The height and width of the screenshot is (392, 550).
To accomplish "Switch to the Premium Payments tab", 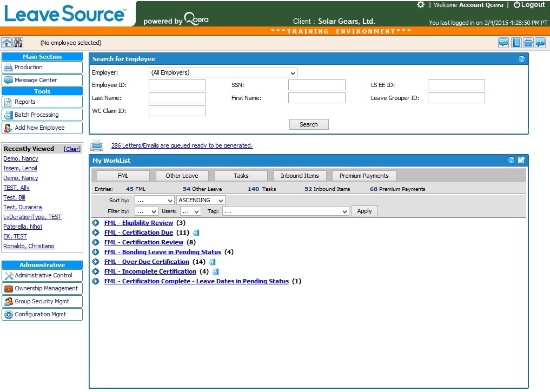I will [364, 176].
